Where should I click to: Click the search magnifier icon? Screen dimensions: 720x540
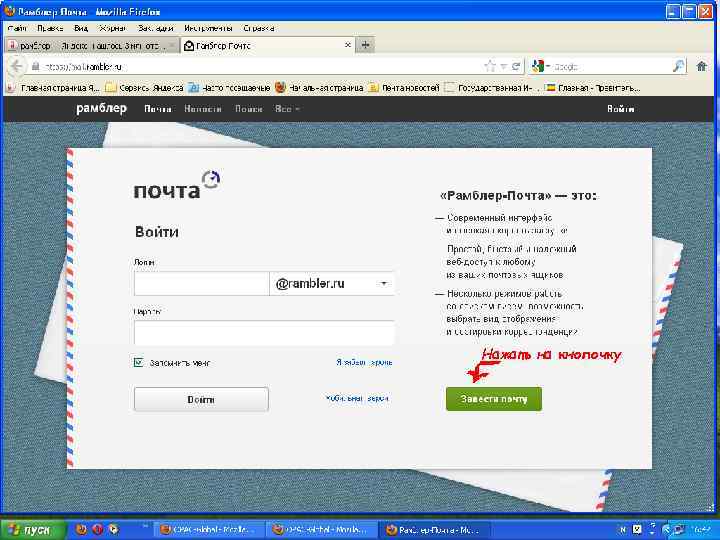[678, 67]
